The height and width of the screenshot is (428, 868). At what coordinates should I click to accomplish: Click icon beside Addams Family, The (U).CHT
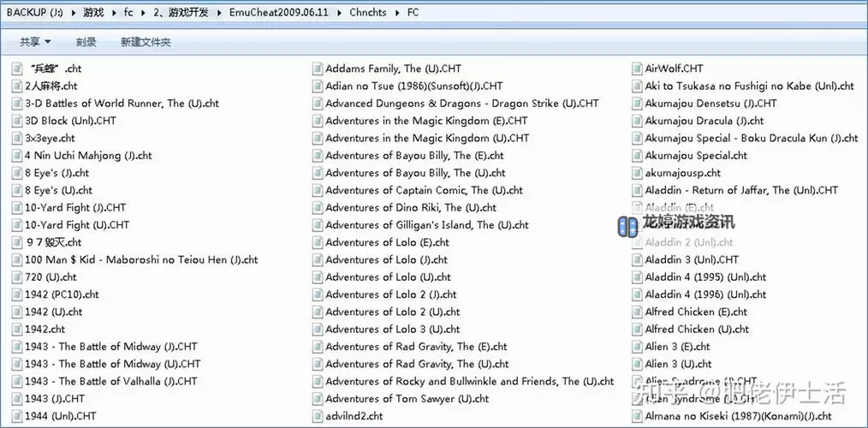pos(318,68)
